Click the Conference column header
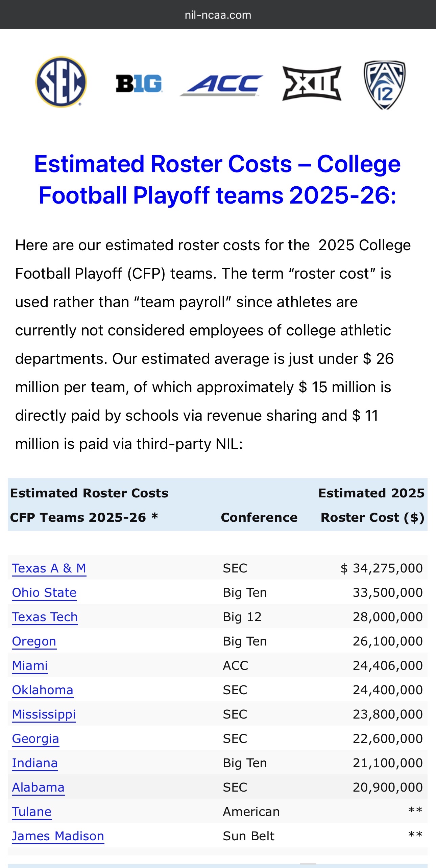 (x=259, y=517)
